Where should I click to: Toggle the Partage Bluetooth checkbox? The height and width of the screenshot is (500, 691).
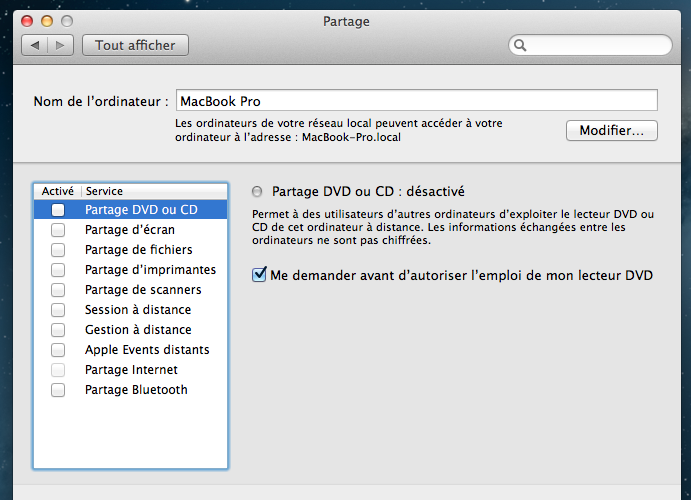[x=58, y=390]
